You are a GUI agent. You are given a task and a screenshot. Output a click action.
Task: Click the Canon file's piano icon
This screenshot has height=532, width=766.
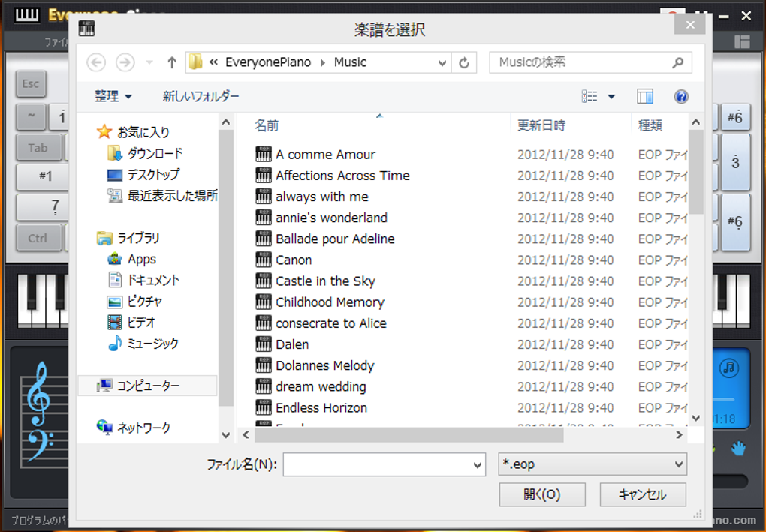point(264,259)
